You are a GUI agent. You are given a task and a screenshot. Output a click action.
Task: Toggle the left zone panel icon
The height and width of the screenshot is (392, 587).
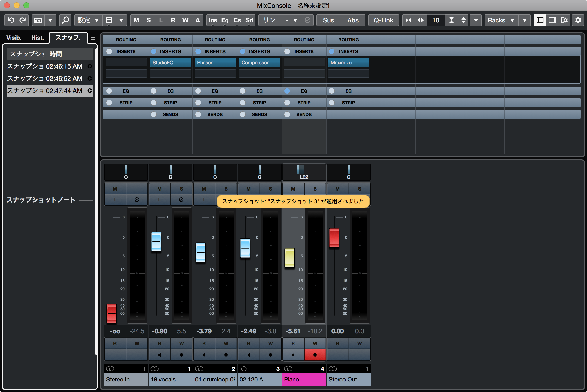[x=540, y=20]
